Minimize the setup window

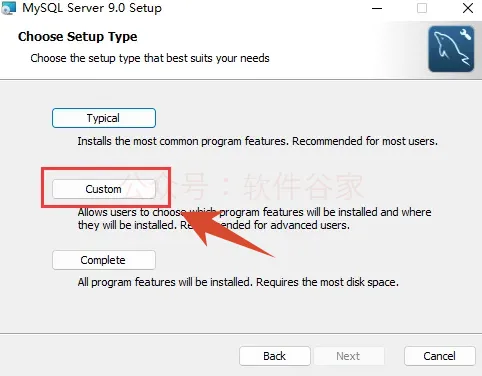[377, 8]
